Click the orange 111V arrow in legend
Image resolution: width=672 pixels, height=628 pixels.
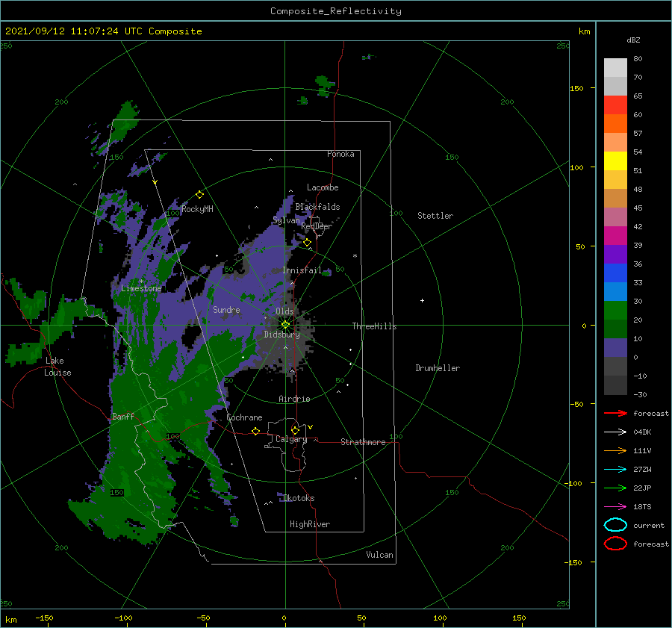[x=615, y=450]
